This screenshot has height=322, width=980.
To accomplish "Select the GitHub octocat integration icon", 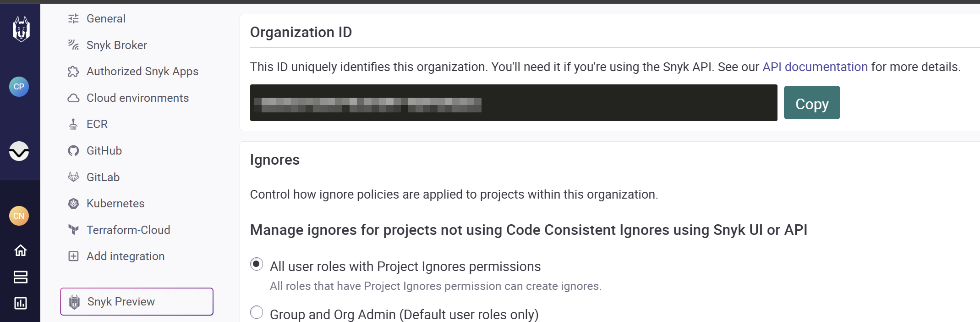I will (x=73, y=150).
